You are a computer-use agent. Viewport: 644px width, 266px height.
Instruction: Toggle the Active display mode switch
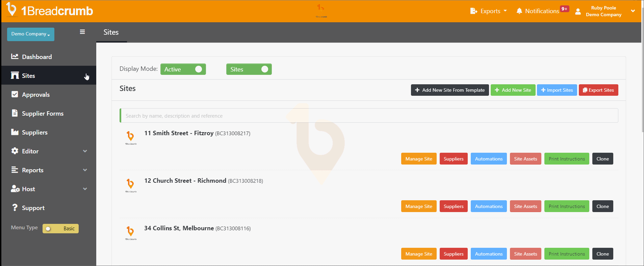click(x=183, y=69)
